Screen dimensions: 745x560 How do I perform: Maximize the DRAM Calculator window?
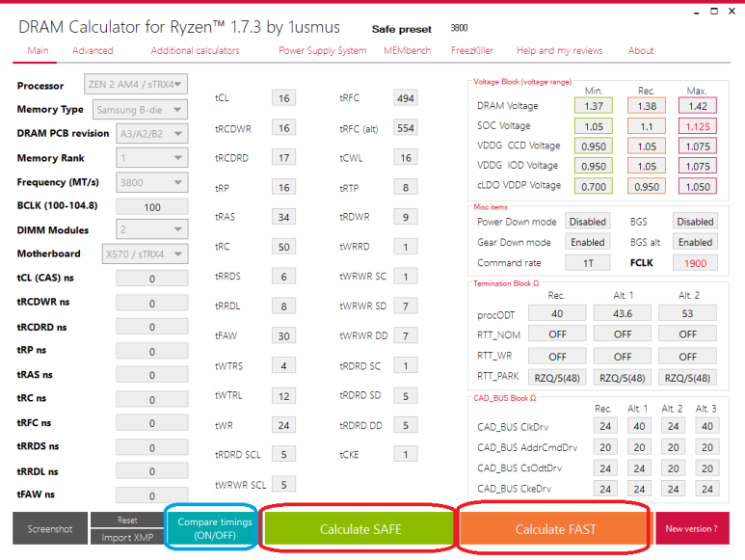(714, 11)
